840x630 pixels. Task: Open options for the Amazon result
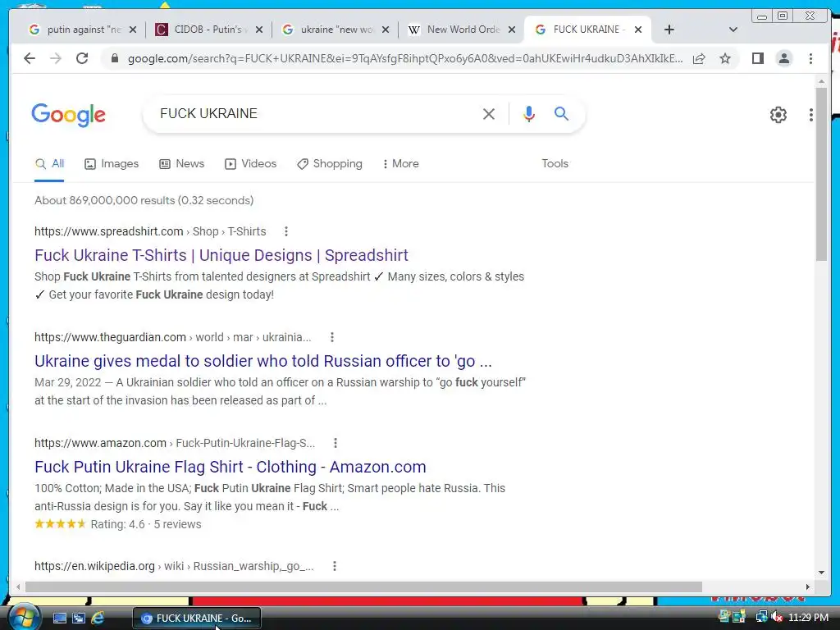pyautogui.click(x=336, y=443)
